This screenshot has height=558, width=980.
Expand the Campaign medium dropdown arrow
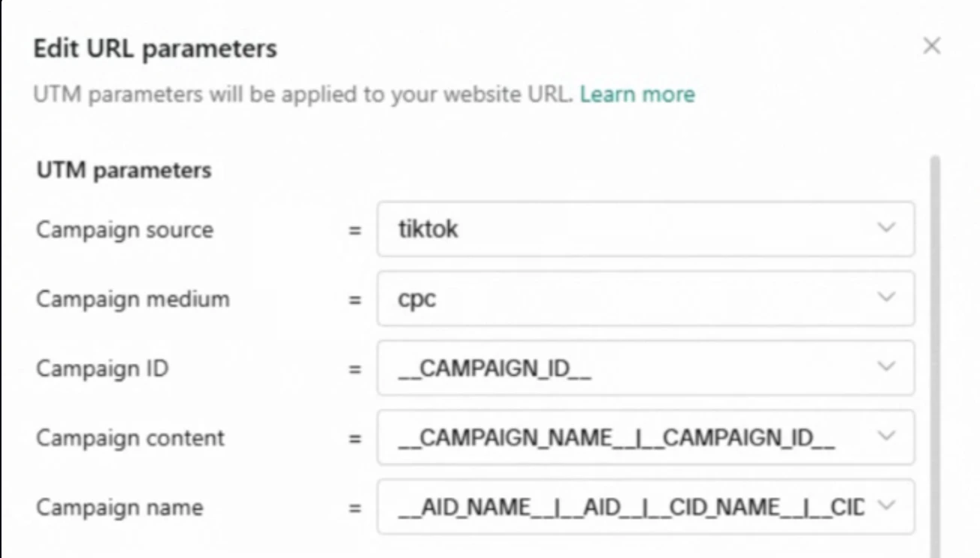887,298
